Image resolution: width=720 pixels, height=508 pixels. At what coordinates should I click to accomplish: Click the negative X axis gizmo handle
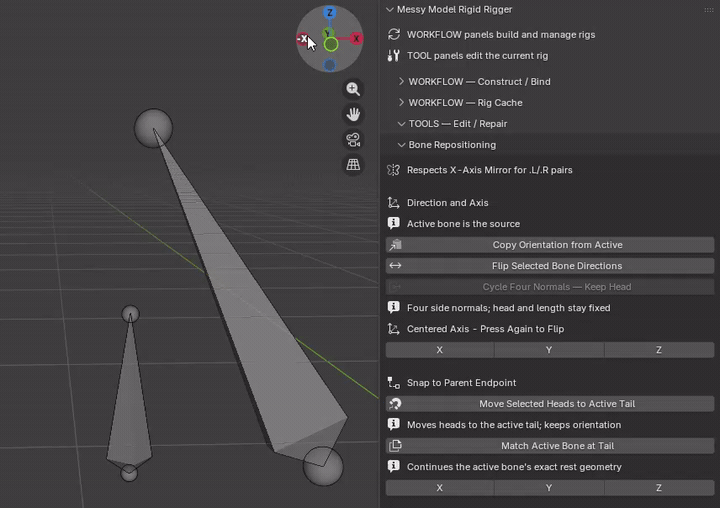[x=303, y=39]
